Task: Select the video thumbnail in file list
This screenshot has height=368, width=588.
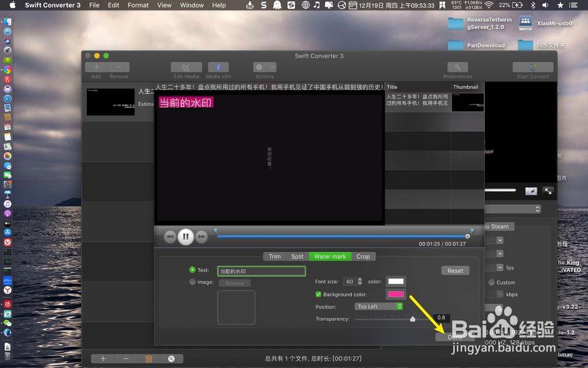Action: [111, 102]
